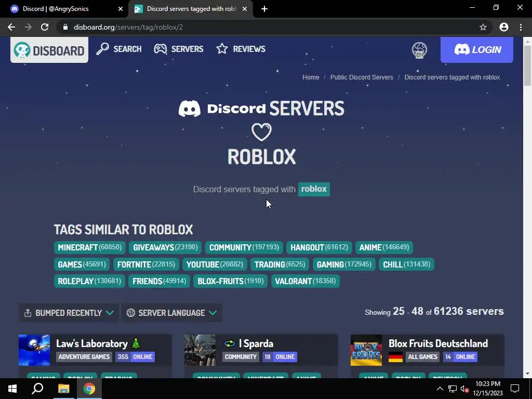Select the Blox-Fruits tag
The height and width of the screenshot is (399, 532).
[x=230, y=281]
